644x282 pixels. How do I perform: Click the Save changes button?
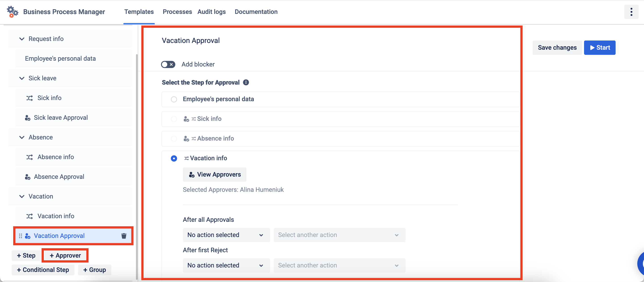pyautogui.click(x=557, y=47)
